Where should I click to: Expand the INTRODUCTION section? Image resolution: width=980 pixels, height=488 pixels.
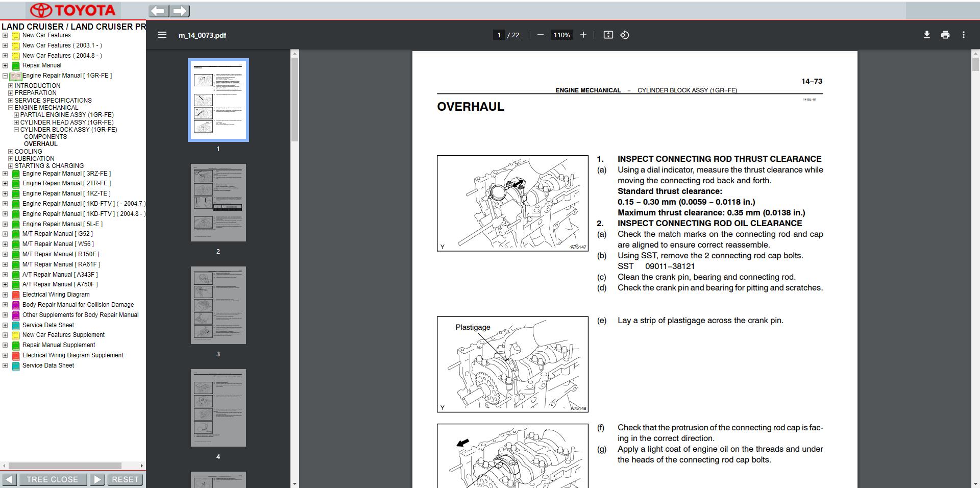(x=11, y=86)
